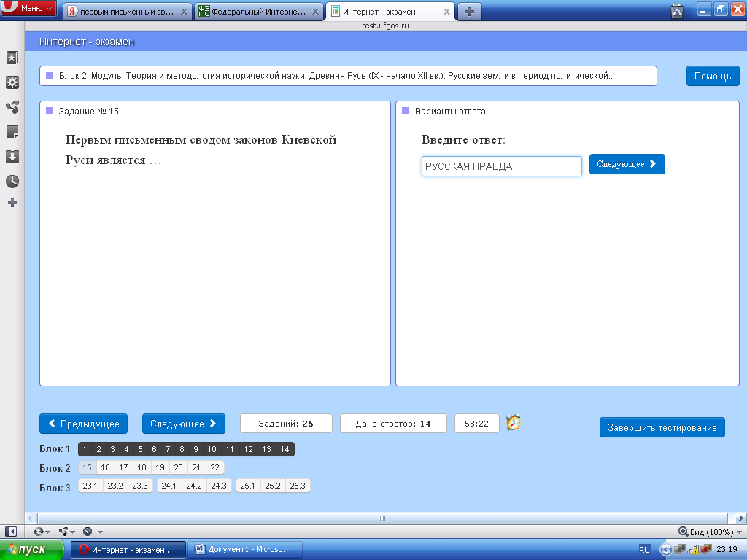Screen dimensions: 747x560
Task: Open Downloads panel in sidebar
Action: [12, 157]
